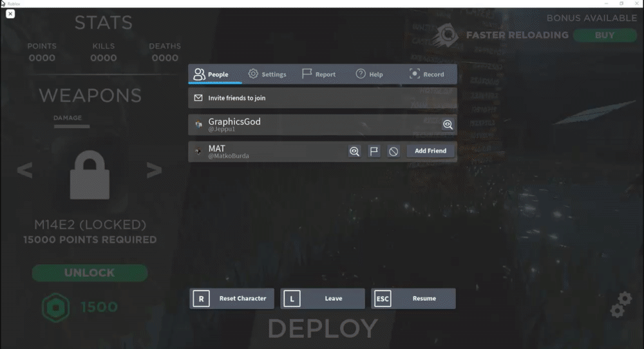Screen dimensions: 644x349
Task: Click the Leave button
Action: click(x=323, y=299)
